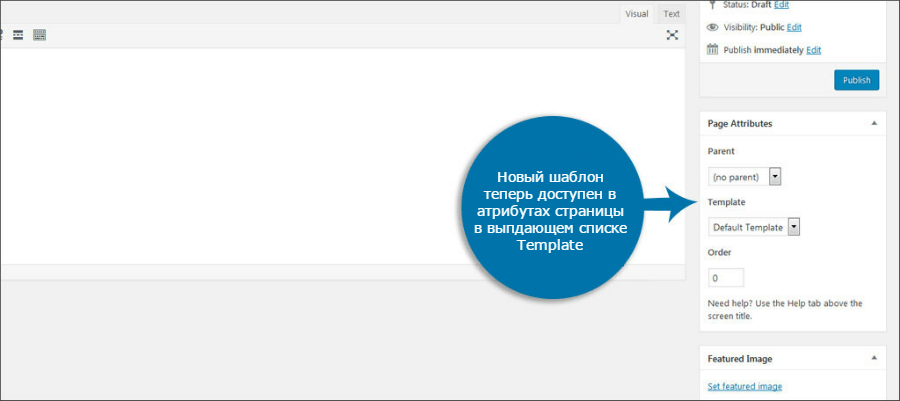The height and width of the screenshot is (401, 900).
Task: Open the Parent page dropdown
Action: [x=745, y=177]
